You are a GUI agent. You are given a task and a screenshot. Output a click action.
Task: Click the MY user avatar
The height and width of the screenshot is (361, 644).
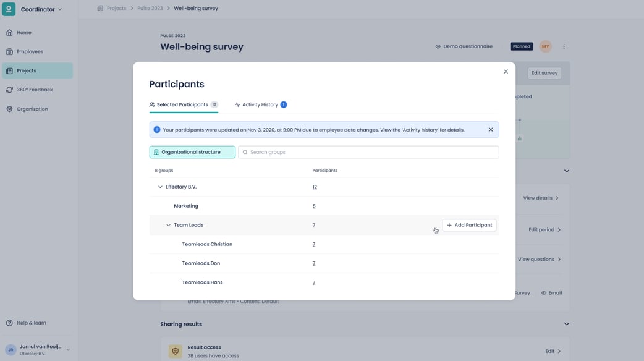[x=545, y=46]
